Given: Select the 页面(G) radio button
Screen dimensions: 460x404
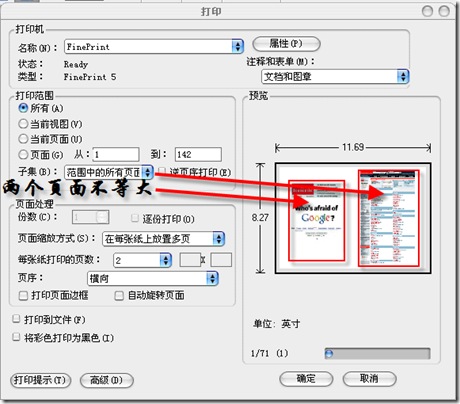Looking at the screenshot, I should click(x=23, y=154).
